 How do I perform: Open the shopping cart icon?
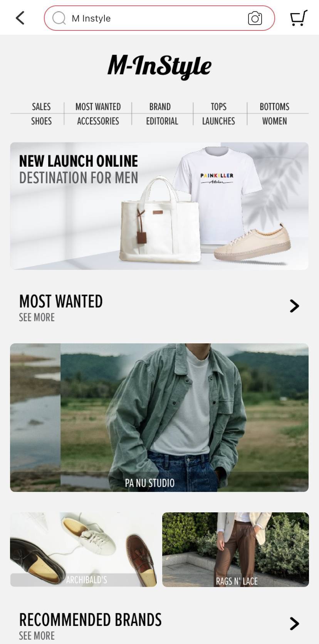click(x=299, y=18)
